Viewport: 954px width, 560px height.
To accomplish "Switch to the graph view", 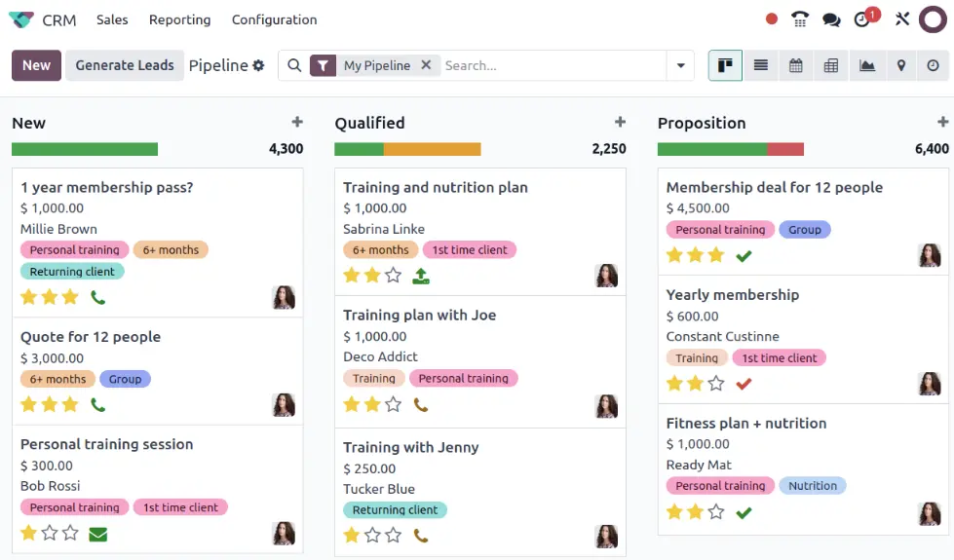I will coord(866,65).
